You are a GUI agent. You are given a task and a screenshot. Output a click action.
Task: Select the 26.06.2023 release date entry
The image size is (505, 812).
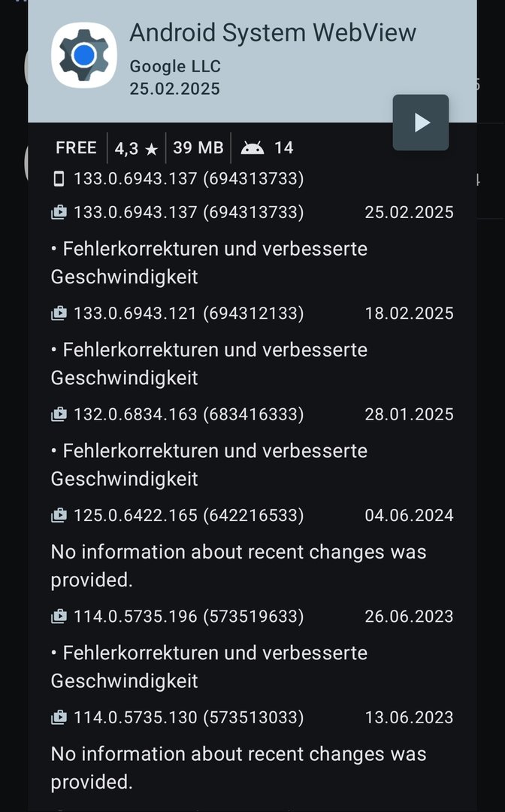409,617
